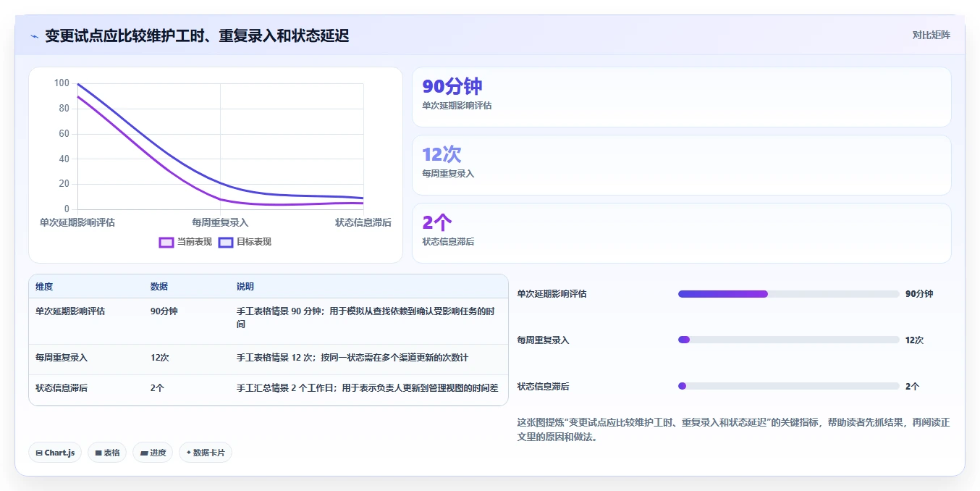Click the 数据卡片 tag chip
This screenshot has height=491, width=980.
click(x=206, y=453)
